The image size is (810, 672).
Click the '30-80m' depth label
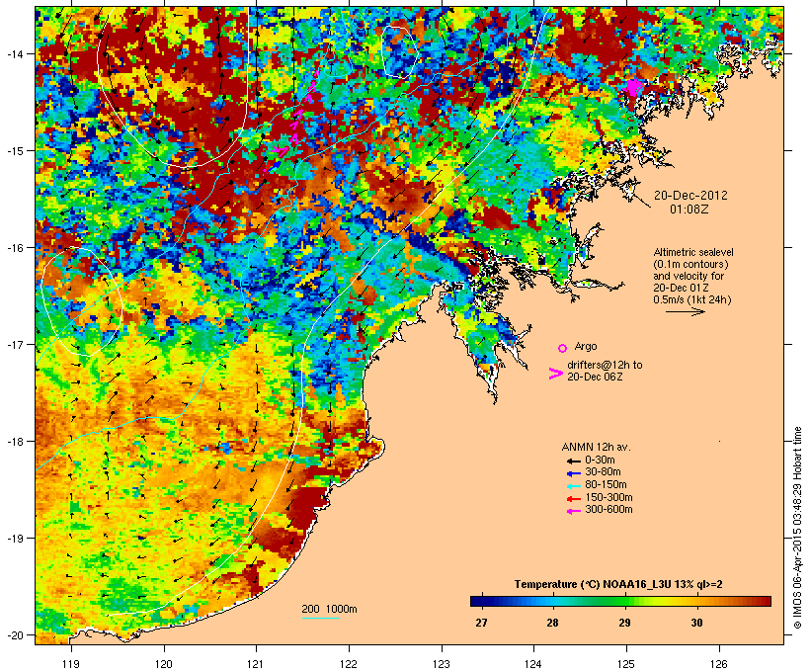point(603,472)
